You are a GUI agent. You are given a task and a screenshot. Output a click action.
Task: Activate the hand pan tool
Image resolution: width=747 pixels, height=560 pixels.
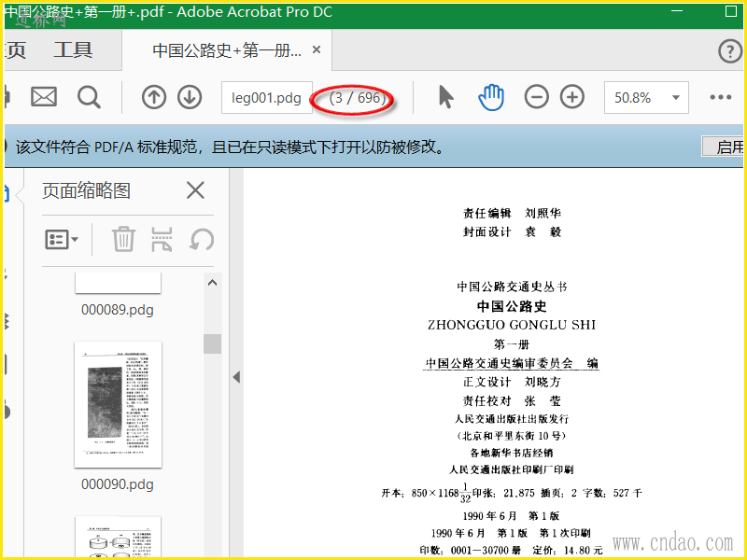[x=491, y=97]
